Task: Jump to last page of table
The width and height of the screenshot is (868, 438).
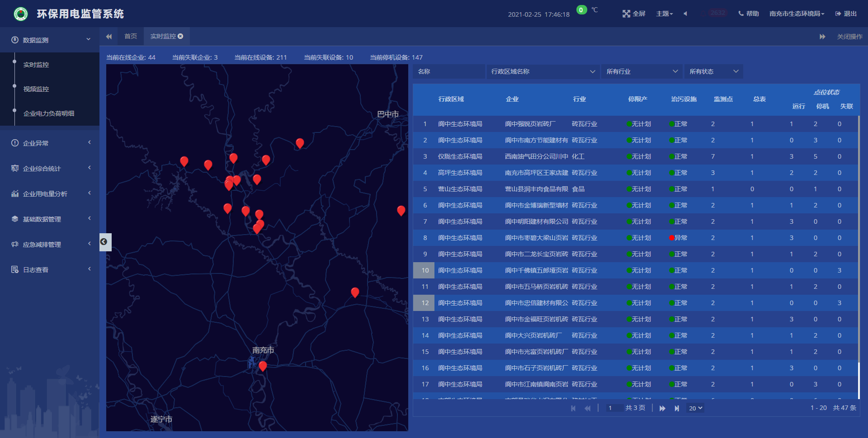Action: (677, 408)
